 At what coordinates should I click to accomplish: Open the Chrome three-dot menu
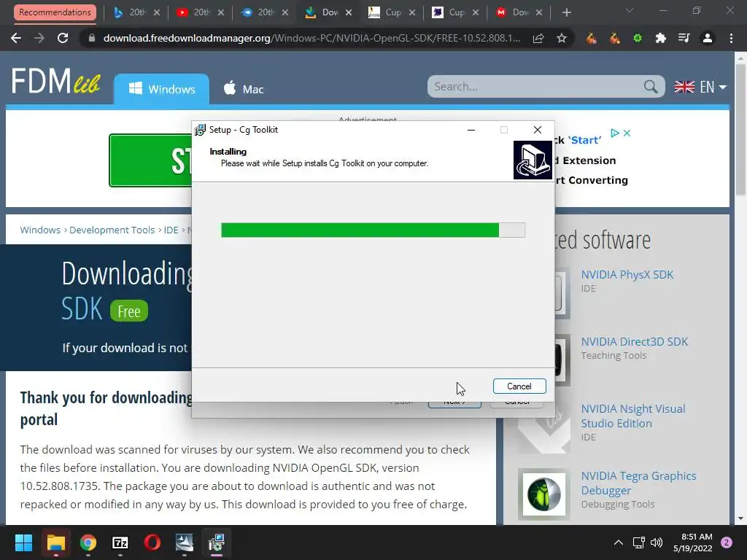pyautogui.click(x=731, y=38)
